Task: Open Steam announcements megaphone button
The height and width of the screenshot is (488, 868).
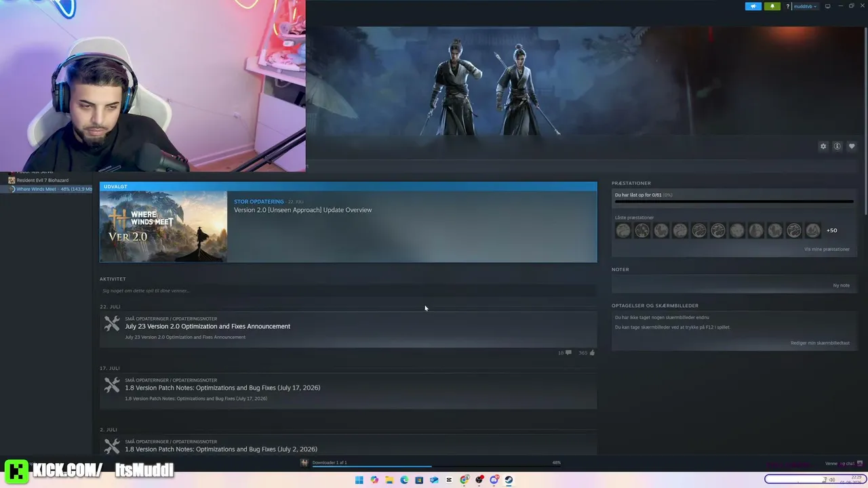Action: coord(753,6)
